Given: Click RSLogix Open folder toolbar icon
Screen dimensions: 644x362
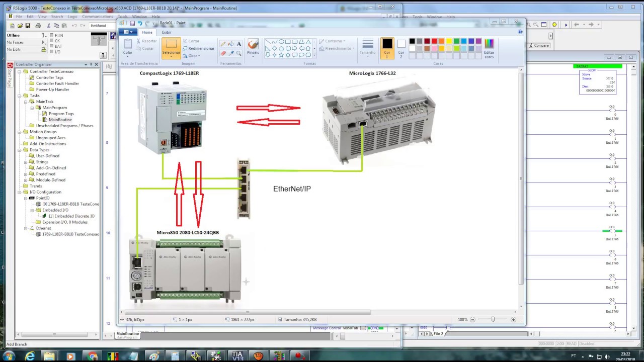Looking at the screenshot, I should (20, 25).
